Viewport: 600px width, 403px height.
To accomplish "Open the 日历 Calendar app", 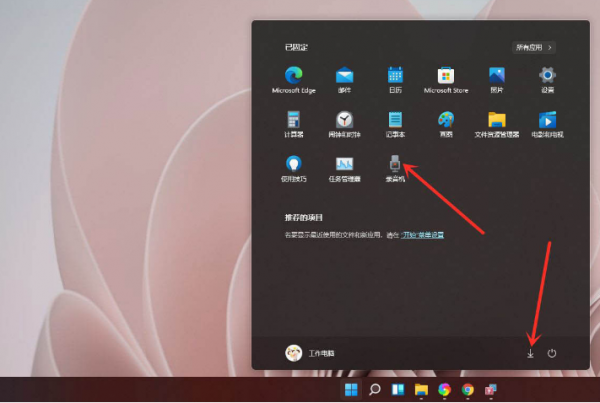I will click(x=395, y=80).
